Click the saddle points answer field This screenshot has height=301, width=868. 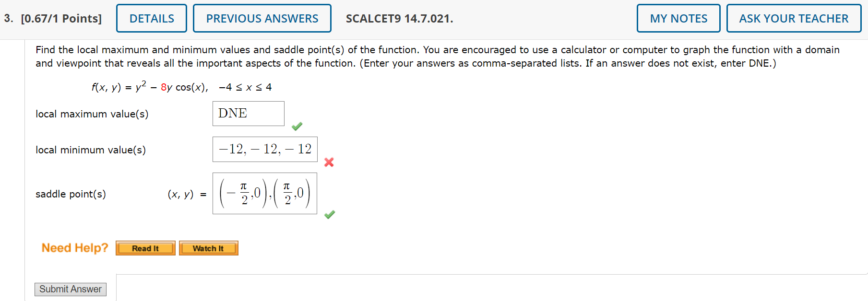pyautogui.click(x=264, y=194)
